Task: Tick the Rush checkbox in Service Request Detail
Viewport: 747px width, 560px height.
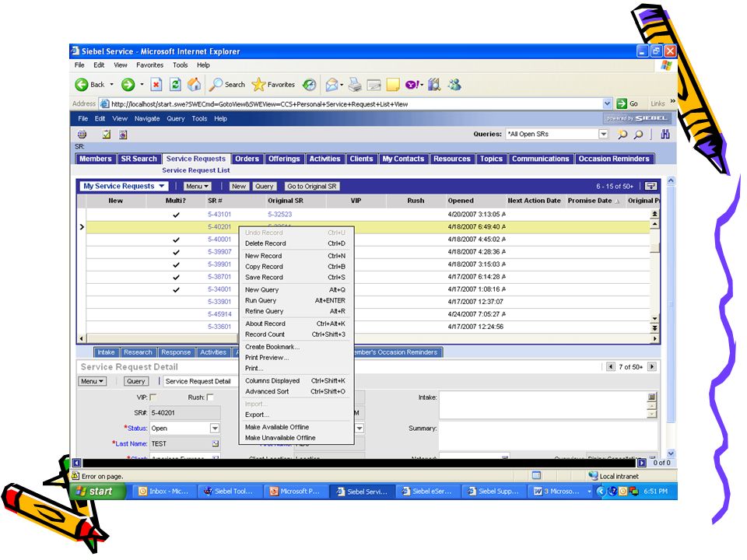Action: pyautogui.click(x=210, y=397)
